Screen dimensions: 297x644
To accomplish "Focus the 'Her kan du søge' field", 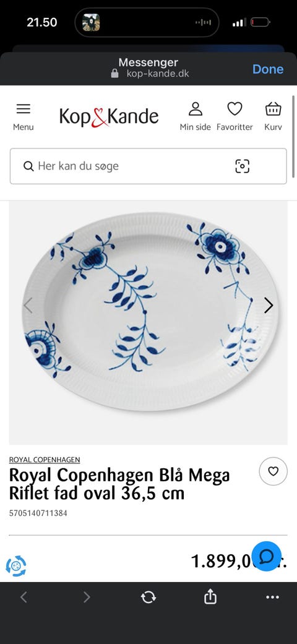I will pyautogui.click(x=148, y=166).
